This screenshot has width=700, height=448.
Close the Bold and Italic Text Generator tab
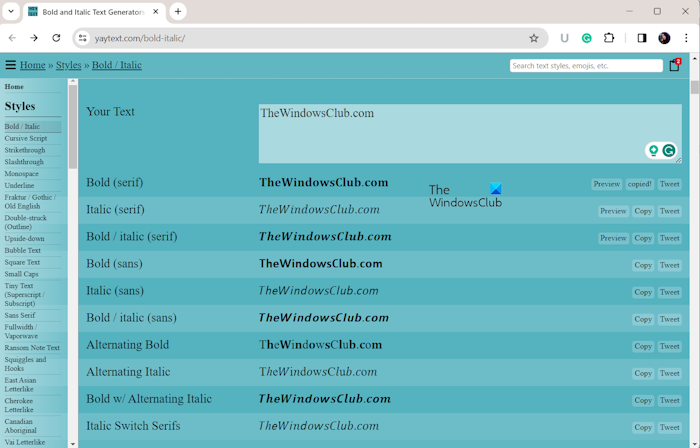point(155,12)
